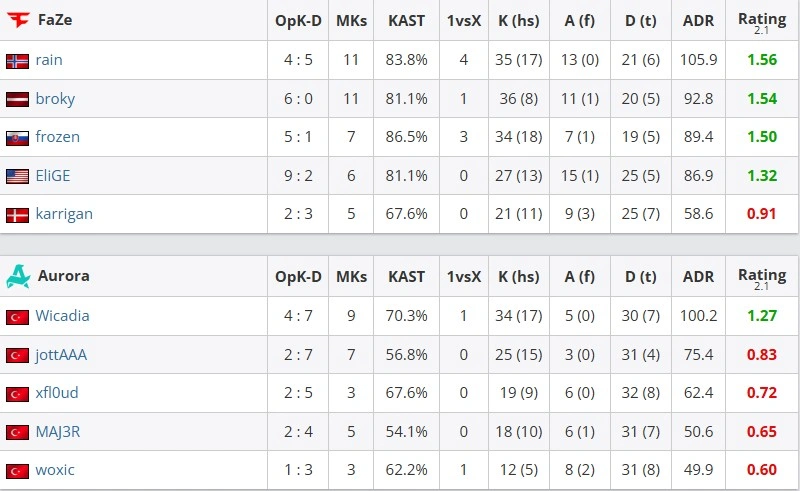
Task: Open jottAAA's player profile link
Action: click(61, 354)
